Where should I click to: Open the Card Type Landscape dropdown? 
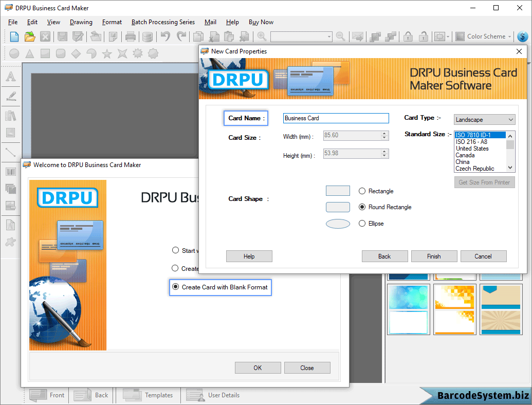(x=484, y=119)
